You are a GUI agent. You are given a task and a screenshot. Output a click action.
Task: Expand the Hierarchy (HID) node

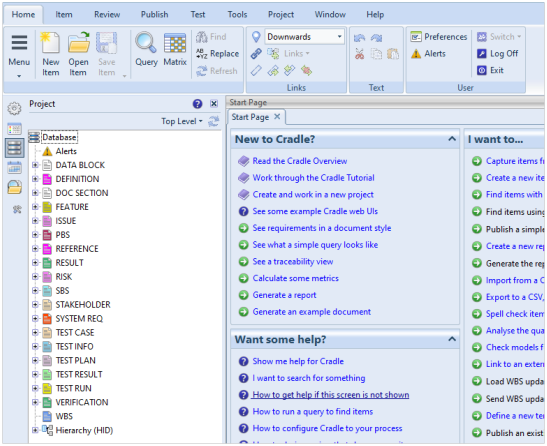35,430
